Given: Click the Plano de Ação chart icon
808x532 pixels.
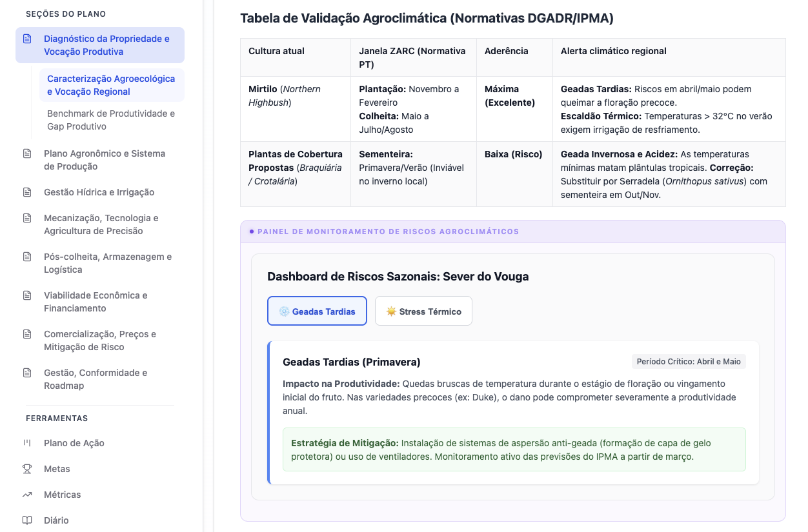Looking at the screenshot, I should tap(27, 443).
